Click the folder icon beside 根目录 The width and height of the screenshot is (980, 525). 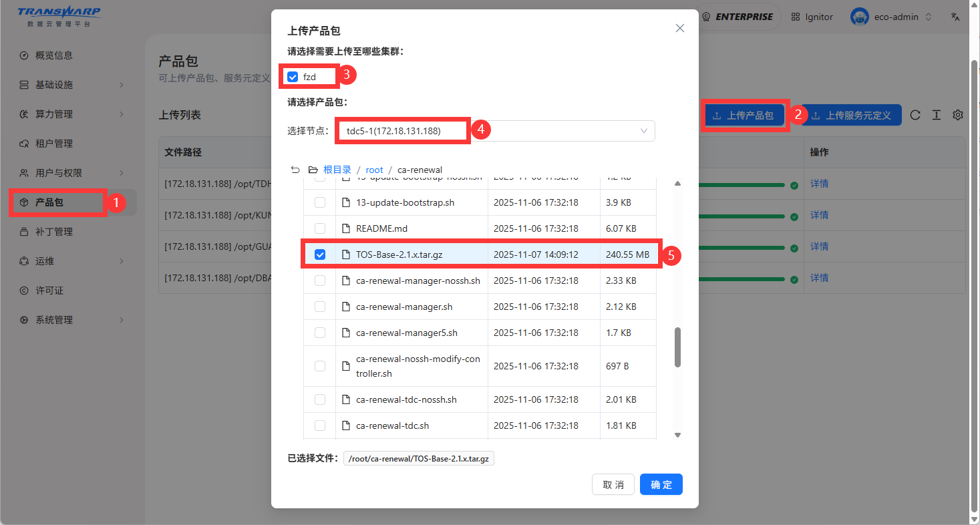[313, 170]
